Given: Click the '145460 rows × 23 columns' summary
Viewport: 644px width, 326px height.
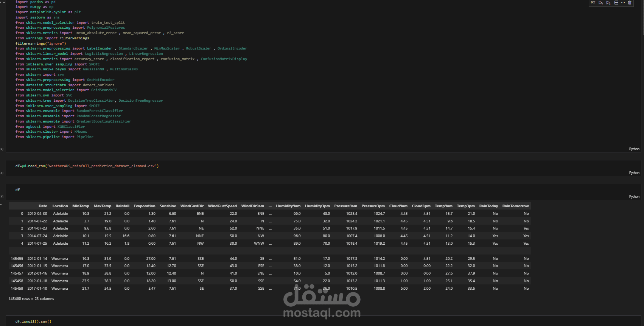Looking at the screenshot, I should pos(31,299).
